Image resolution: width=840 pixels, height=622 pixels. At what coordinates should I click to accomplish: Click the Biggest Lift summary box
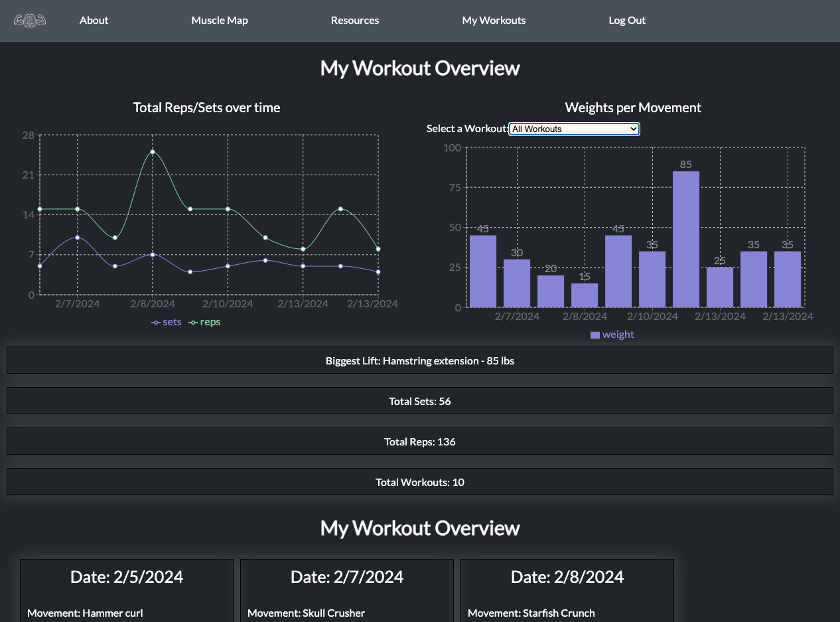(x=420, y=360)
